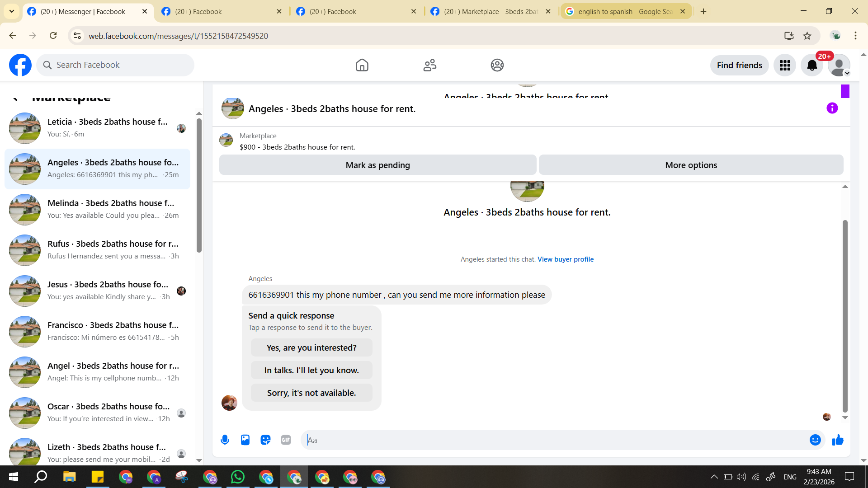
Task: Open Chrome's three-dot menu
Action: tap(855, 36)
